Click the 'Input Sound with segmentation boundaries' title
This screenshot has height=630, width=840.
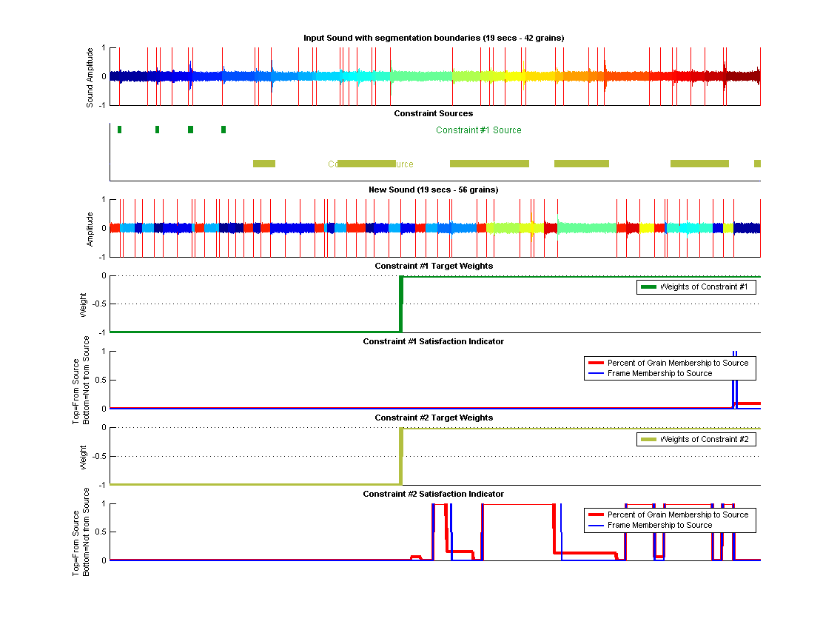(434, 38)
